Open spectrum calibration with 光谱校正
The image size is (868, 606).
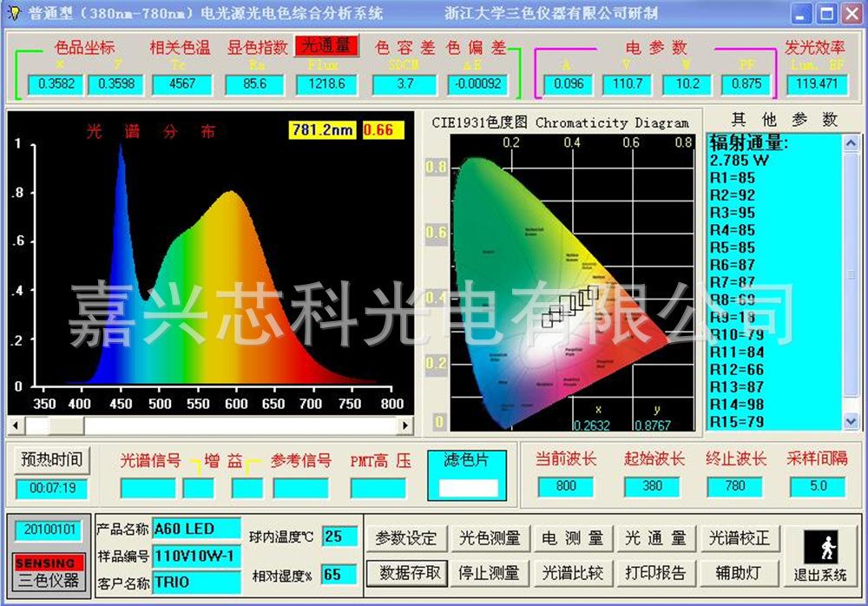[739, 538]
